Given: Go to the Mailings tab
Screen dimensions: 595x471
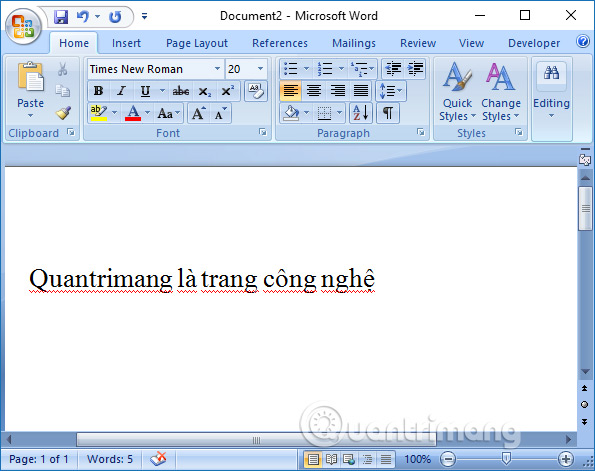Looking at the screenshot, I should [354, 43].
